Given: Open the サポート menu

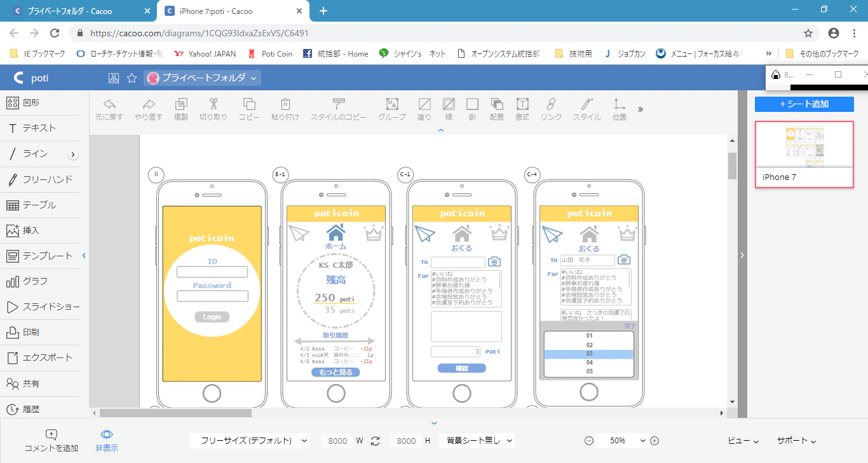Looking at the screenshot, I should (796, 441).
